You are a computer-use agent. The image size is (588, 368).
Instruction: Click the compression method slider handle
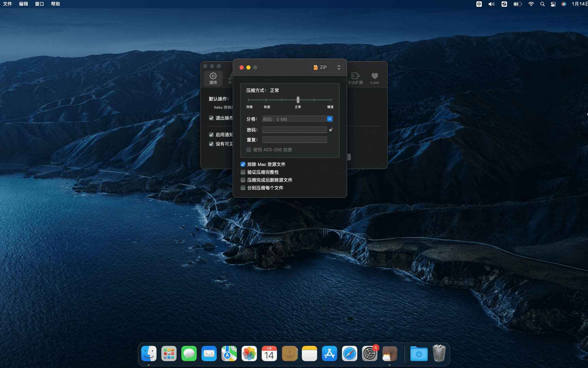[x=298, y=100]
